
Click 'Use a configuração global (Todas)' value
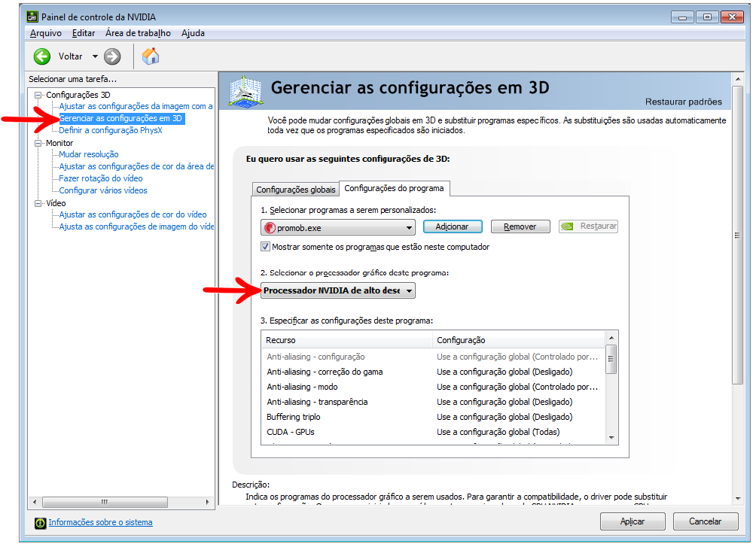pos(498,432)
